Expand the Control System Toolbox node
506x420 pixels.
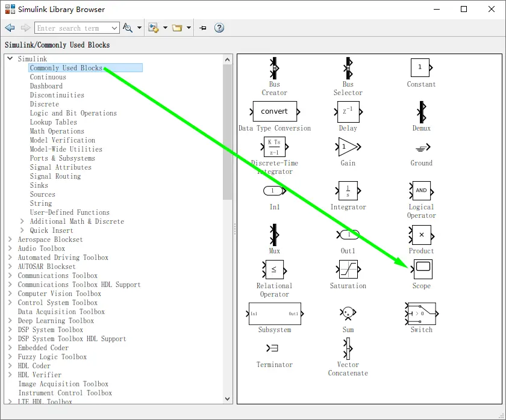point(10,302)
